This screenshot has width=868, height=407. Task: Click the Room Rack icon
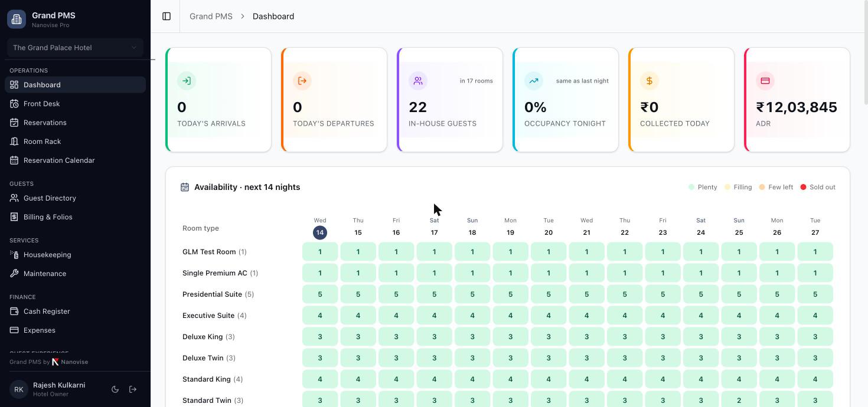14,142
